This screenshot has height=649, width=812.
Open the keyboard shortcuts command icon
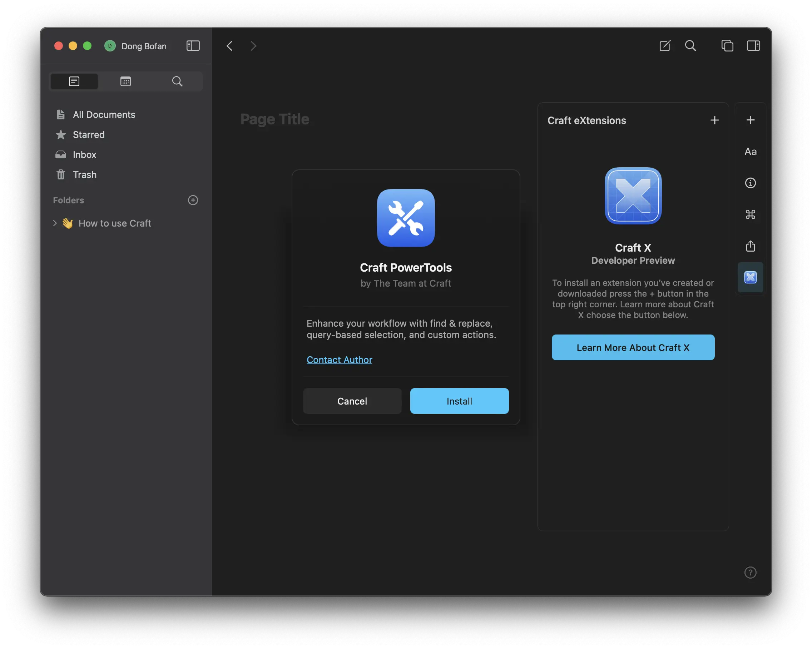pos(750,214)
